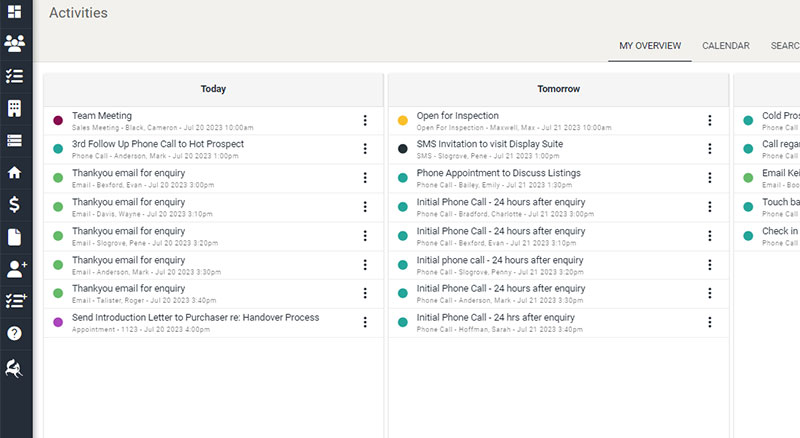Open the Check in activity in third column
Image resolution: width=800 pixels, height=438 pixels.
[x=767, y=236]
